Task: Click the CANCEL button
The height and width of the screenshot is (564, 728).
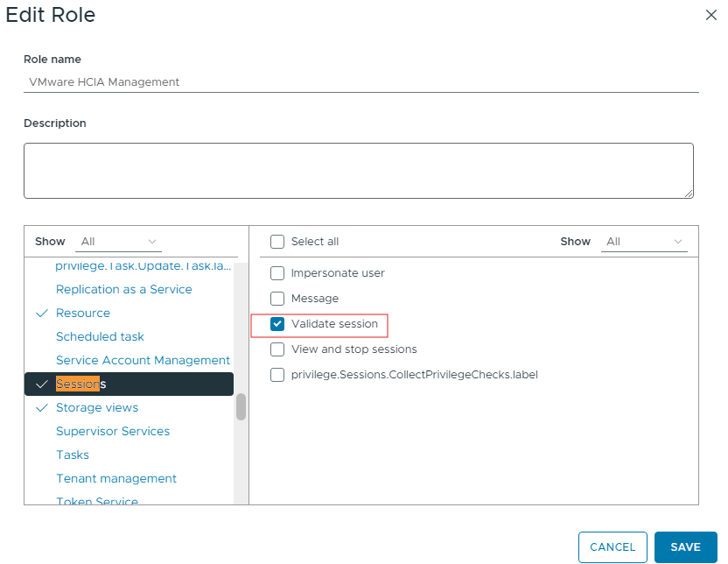Action: 612,546
